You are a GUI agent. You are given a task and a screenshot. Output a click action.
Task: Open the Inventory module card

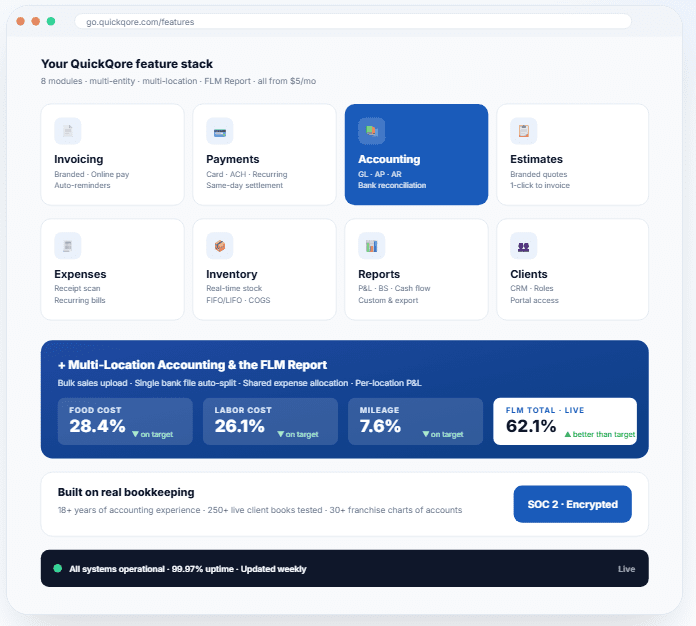pos(265,269)
